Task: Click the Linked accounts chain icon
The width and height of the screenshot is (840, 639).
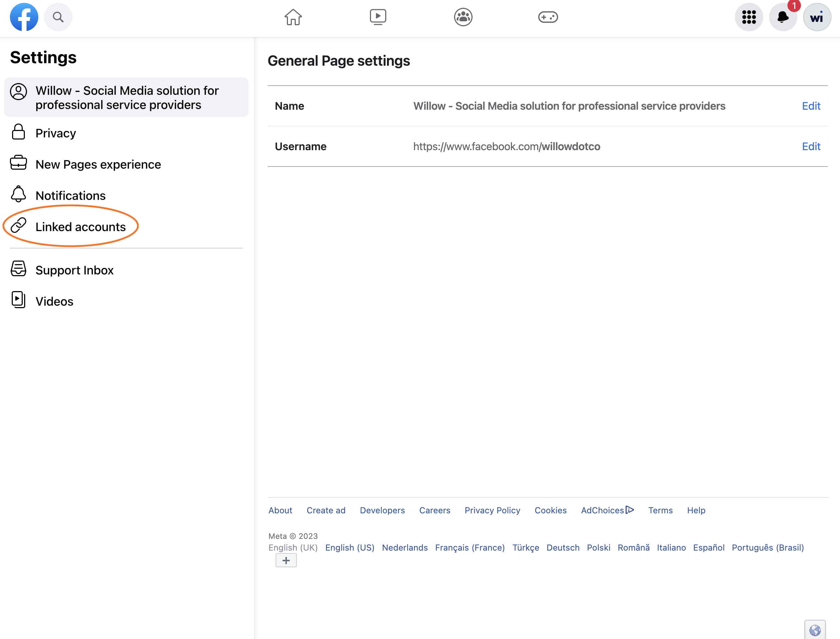Action: coord(18,225)
